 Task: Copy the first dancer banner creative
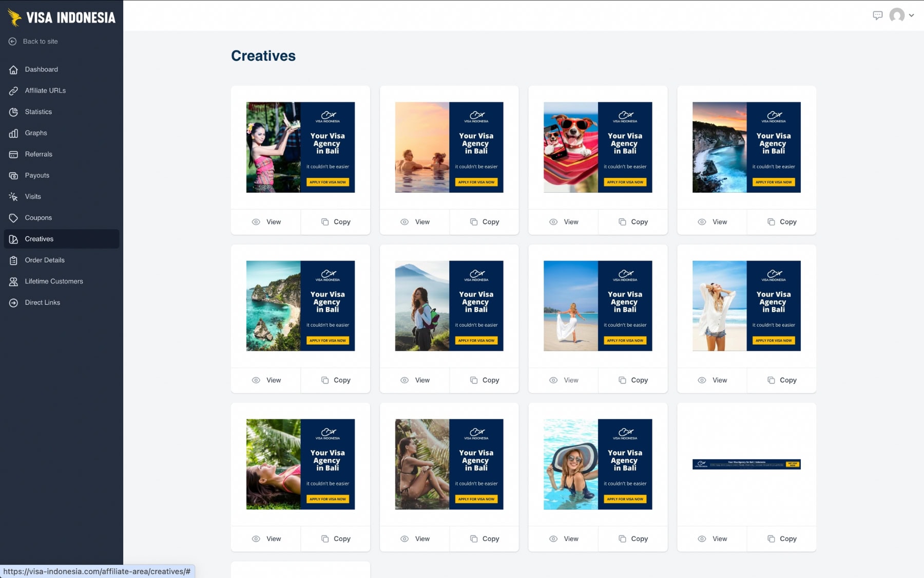coord(336,222)
